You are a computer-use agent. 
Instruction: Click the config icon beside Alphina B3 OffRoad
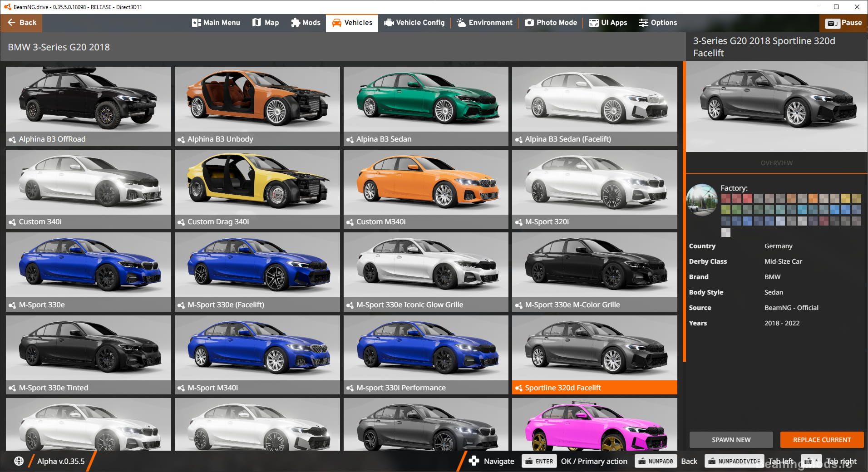pyautogui.click(x=12, y=139)
